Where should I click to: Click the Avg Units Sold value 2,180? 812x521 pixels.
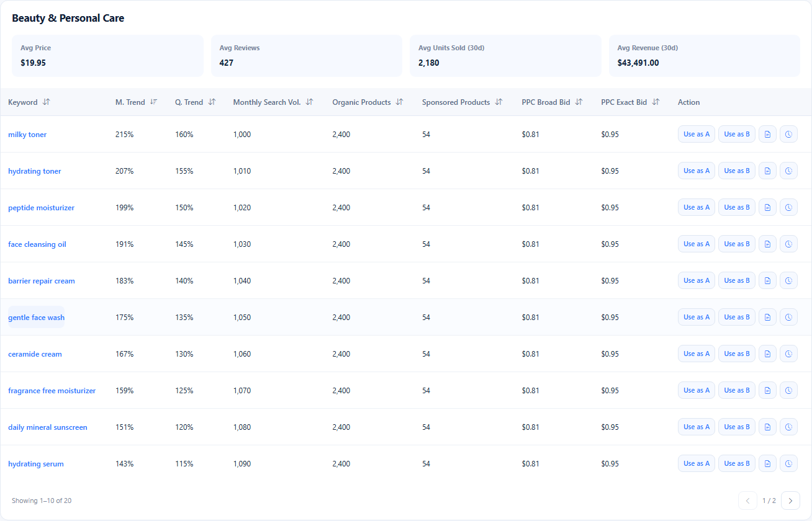click(428, 63)
